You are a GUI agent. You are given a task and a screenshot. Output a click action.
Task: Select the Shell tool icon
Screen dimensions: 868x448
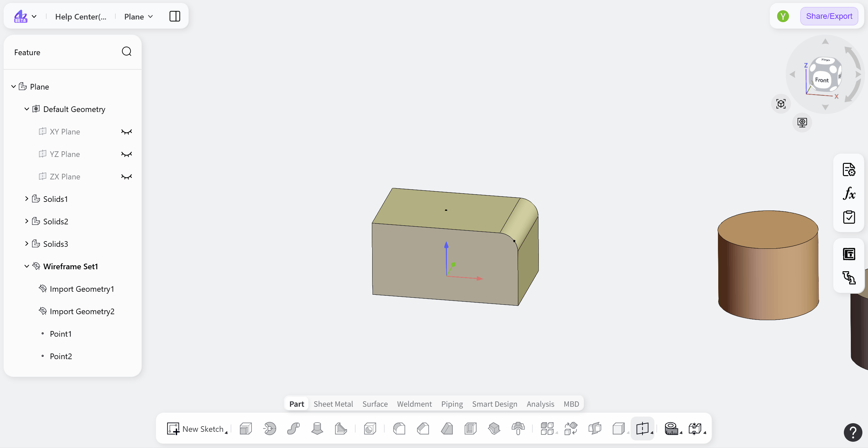click(470, 429)
